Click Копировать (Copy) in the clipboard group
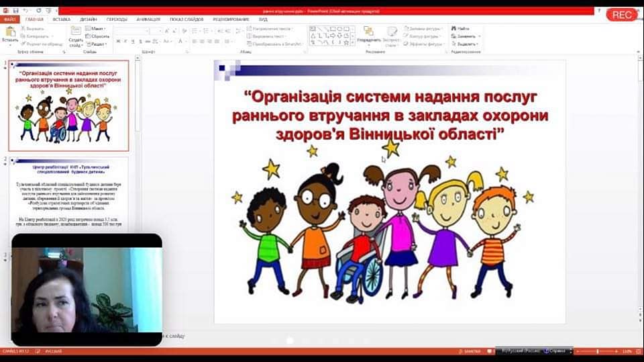This screenshot has height=362, width=644. point(36,36)
